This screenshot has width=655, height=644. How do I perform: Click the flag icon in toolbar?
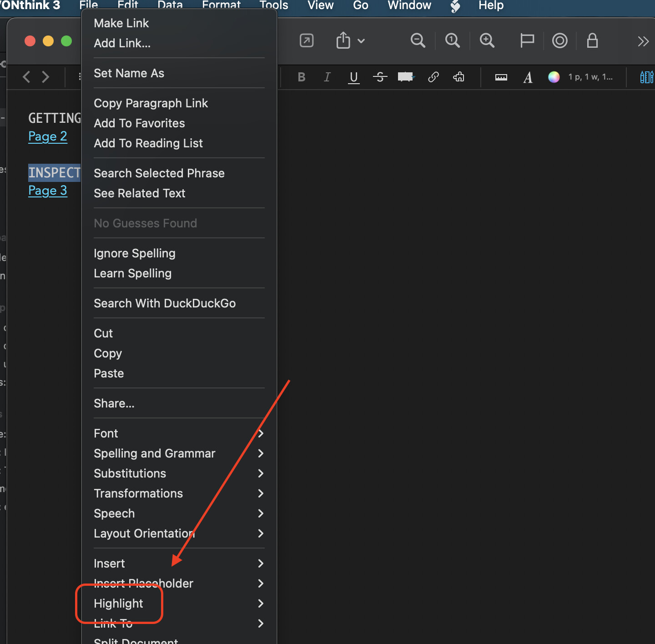pyautogui.click(x=527, y=41)
